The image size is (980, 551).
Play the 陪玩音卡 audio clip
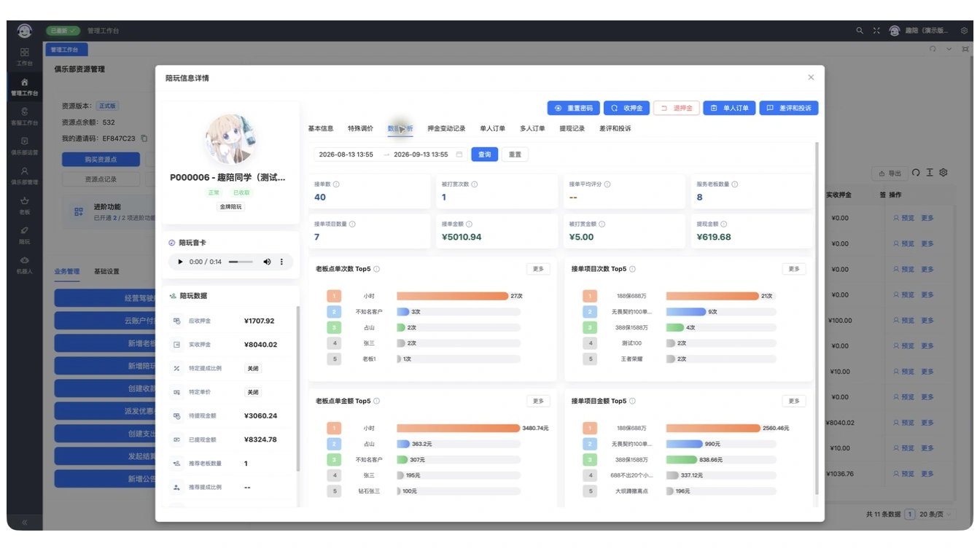[x=181, y=262]
